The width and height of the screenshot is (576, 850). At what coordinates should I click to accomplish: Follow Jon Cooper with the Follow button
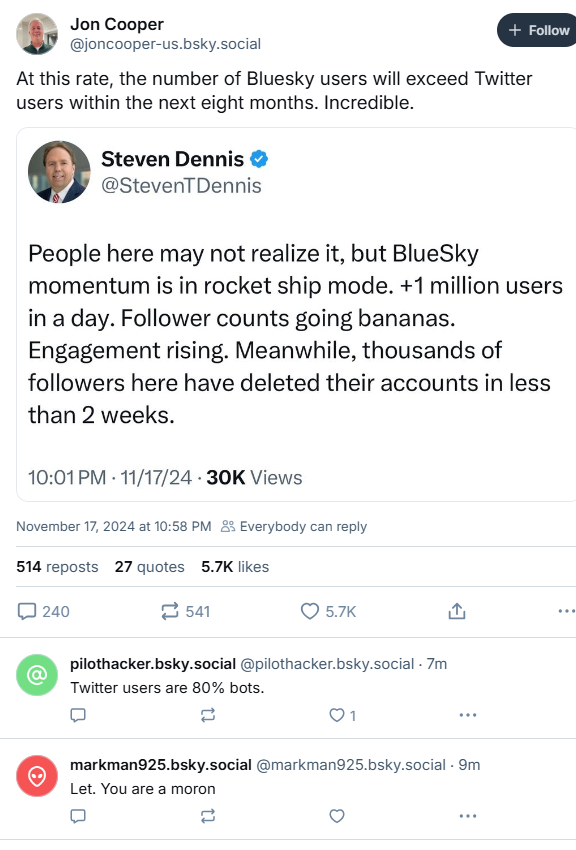pos(536,30)
